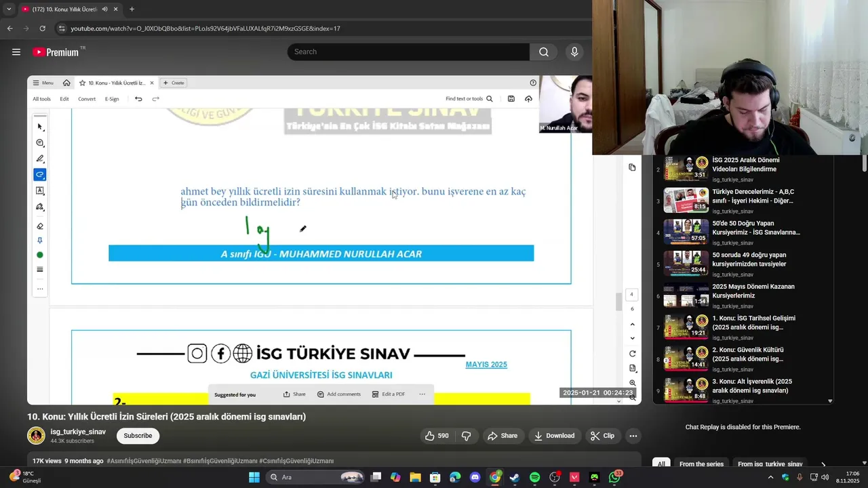
Task: Star the 10. Konu PDF tab
Action: [82, 83]
